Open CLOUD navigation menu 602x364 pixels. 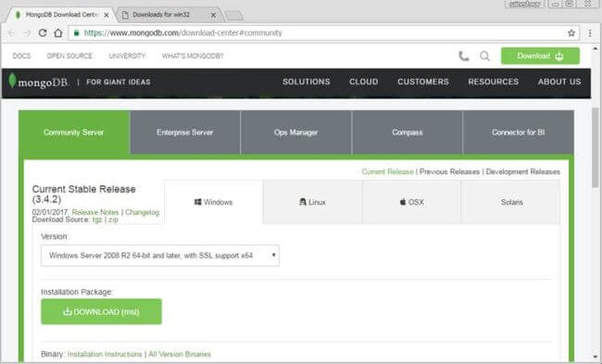coord(364,82)
